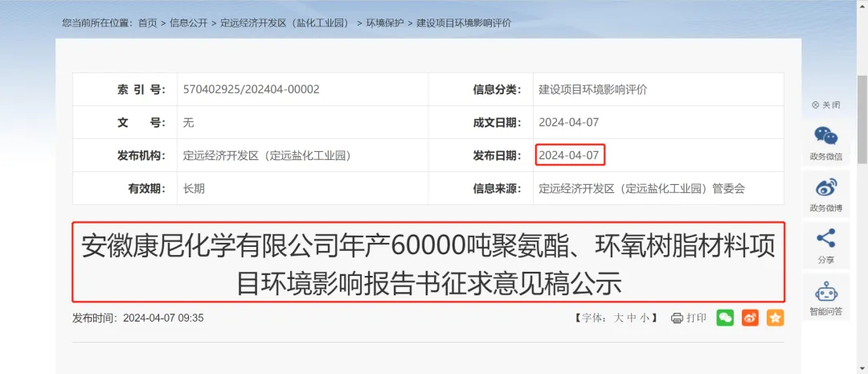The image size is (868, 374).
Task: Go to 首页 in breadcrumb
Action: coord(148,23)
